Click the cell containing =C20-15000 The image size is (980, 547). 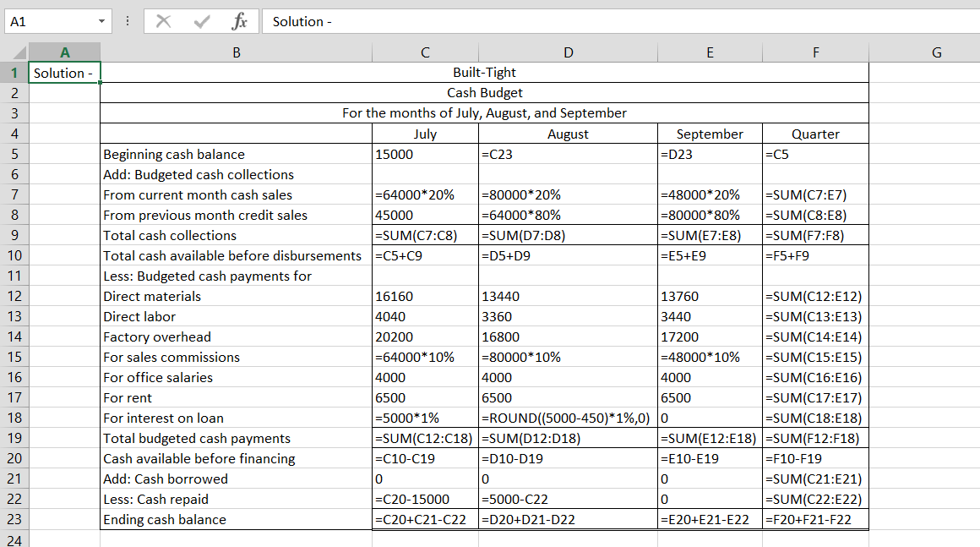coord(425,499)
